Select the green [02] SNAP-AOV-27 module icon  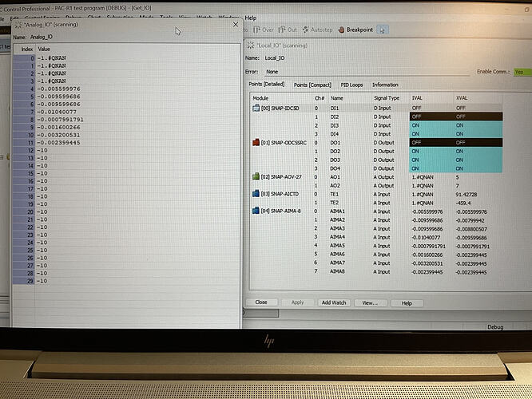pyautogui.click(x=256, y=176)
